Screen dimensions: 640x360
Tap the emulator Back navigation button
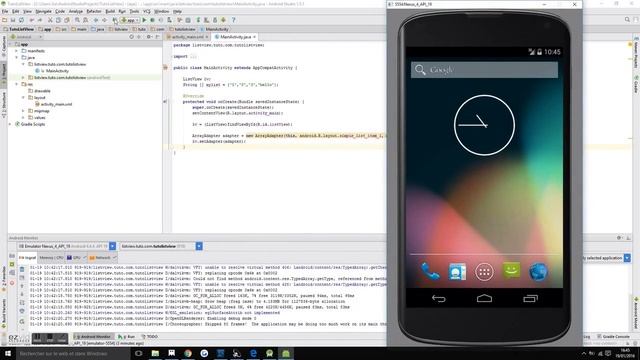[x=439, y=299]
